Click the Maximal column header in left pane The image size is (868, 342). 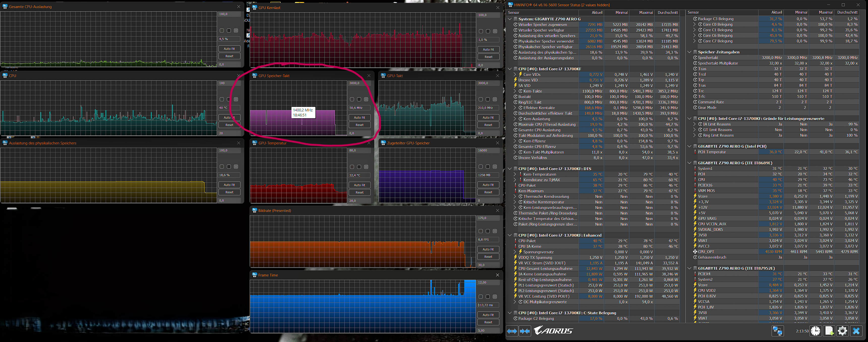(642, 12)
